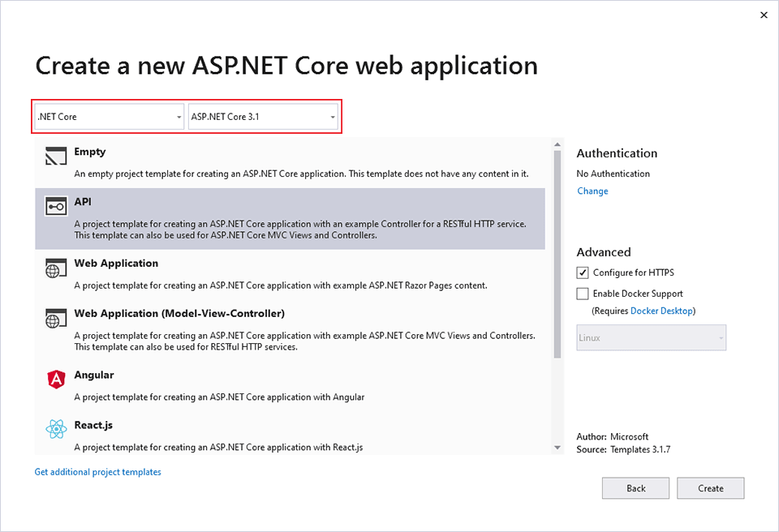This screenshot has width=779, height=532.
Task: Click the Web Application globe icon
Action: point(56,268)
